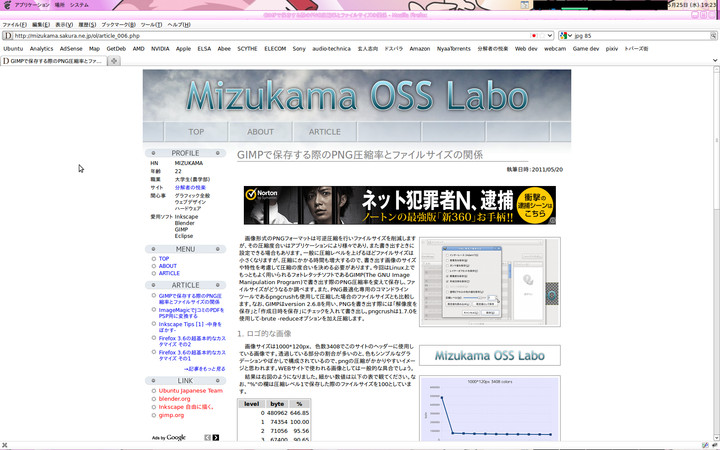This screenshot has width=720, height=450.
Task: Open the 場所 panel menu
Action: point(60,5)
